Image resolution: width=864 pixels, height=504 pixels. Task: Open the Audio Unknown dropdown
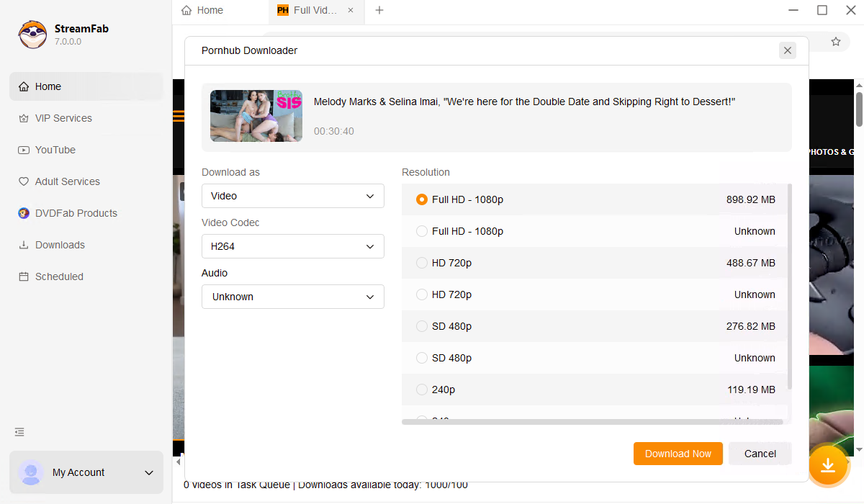292,297
